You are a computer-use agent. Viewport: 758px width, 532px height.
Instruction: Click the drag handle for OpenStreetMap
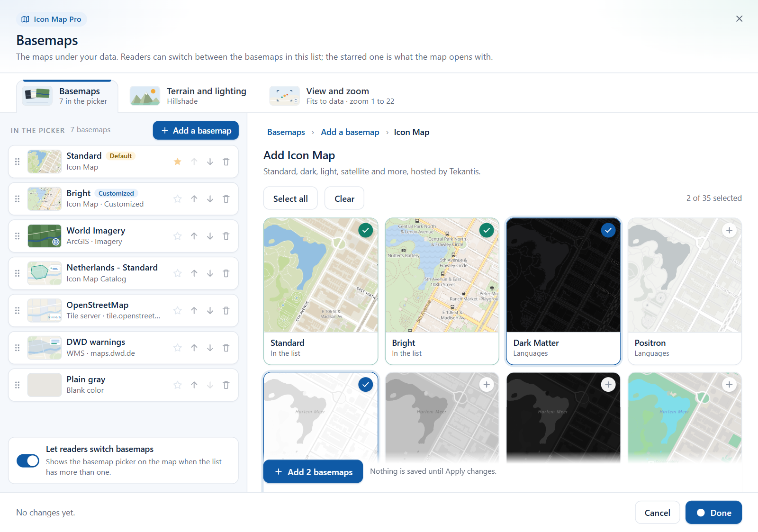click(x=18, y=310)
